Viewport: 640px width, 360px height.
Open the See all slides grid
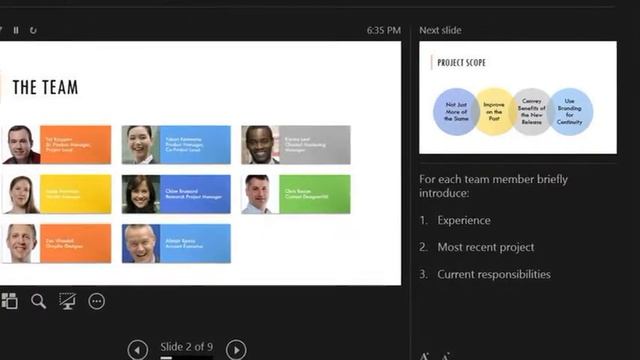tap(9, 301)
